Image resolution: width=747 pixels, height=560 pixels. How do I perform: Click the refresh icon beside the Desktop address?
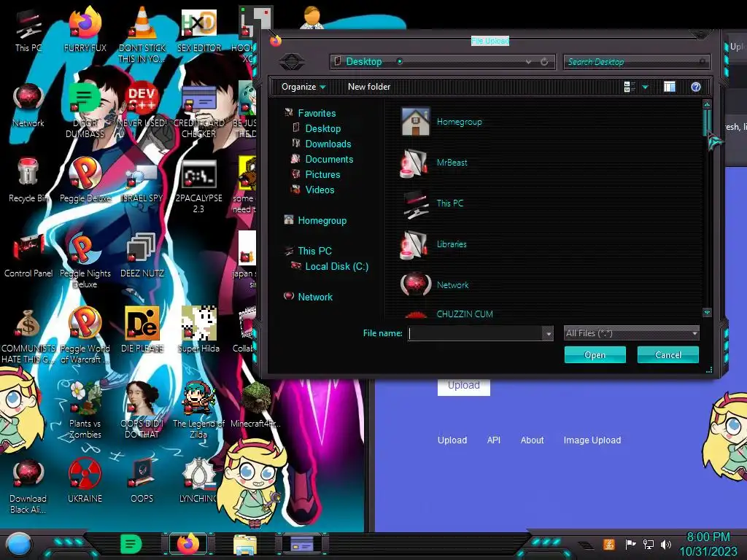coord(544,61)
